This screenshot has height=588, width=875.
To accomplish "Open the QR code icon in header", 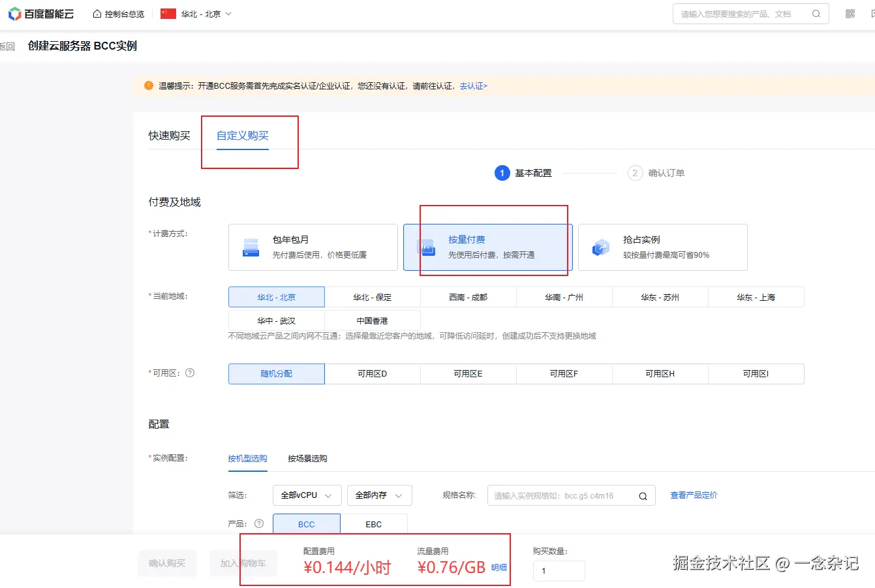I will [850, 14].
